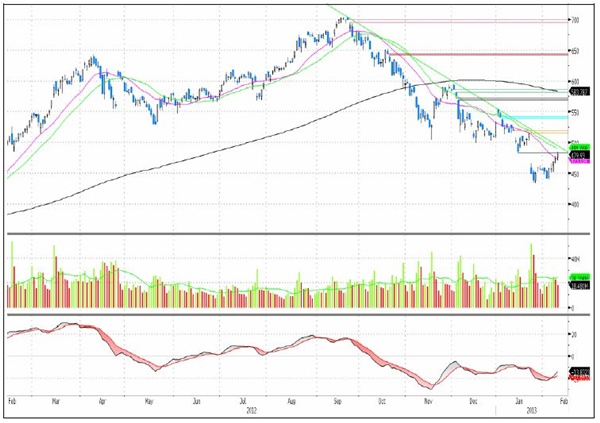
Task: Select the black last price tag
Action: (577, 155)
